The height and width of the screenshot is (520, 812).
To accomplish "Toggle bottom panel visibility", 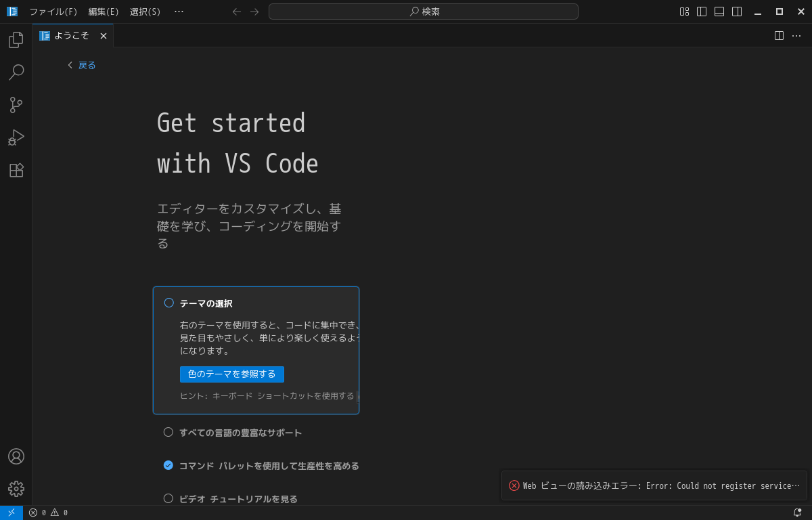I will pos(719,12).
